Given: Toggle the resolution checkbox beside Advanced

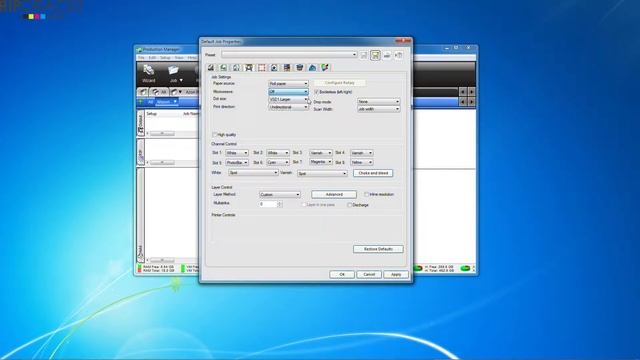Looking at the screenshot, I should (367, 194).
